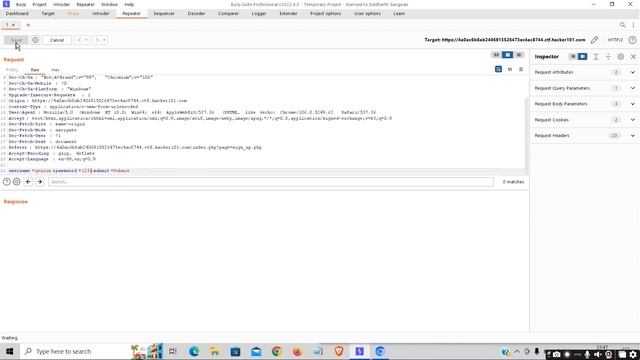
Task: Open the Comparer tab
Action: coord(228,13)
